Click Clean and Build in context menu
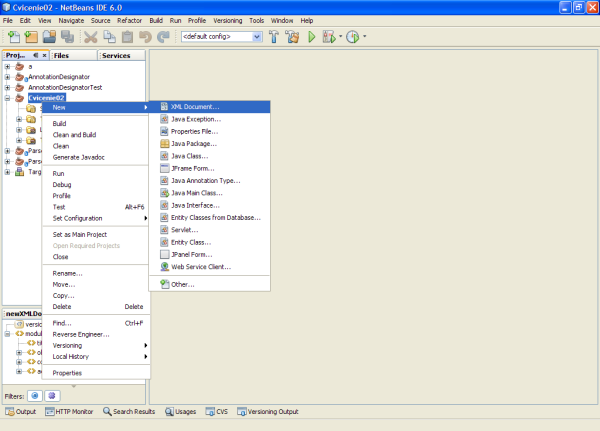This screenshot has width=600, height=431. 96,135
